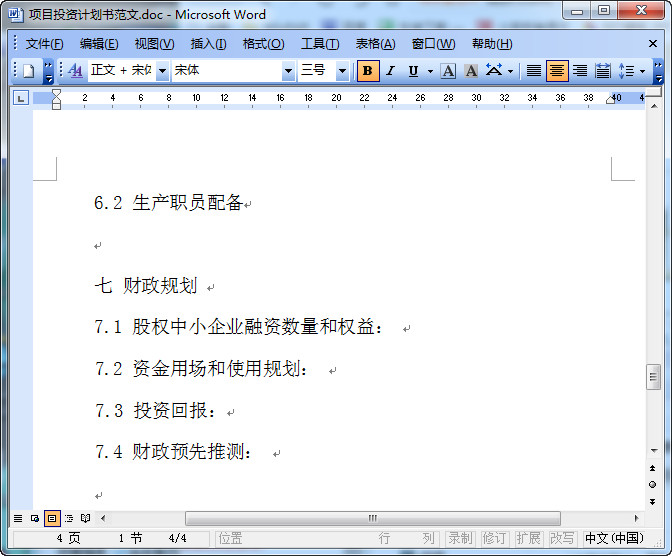
Task: Click the Next Page double-arrow button
Action: [653, 502]
